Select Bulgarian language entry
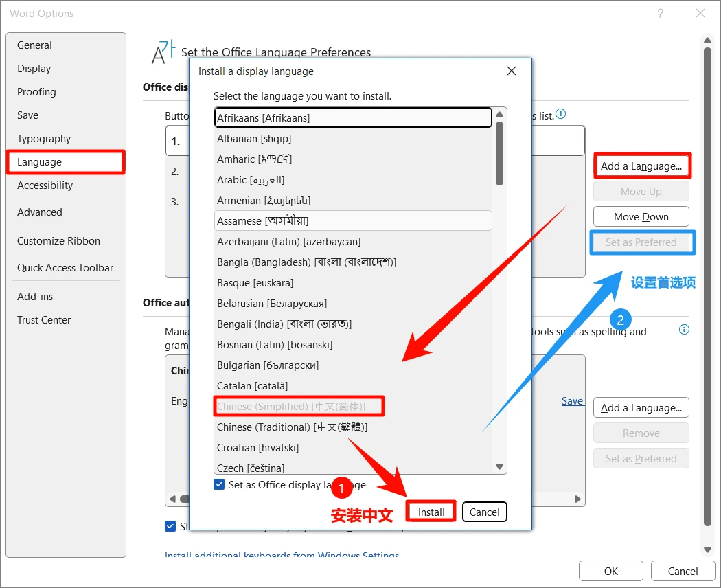 353,365
